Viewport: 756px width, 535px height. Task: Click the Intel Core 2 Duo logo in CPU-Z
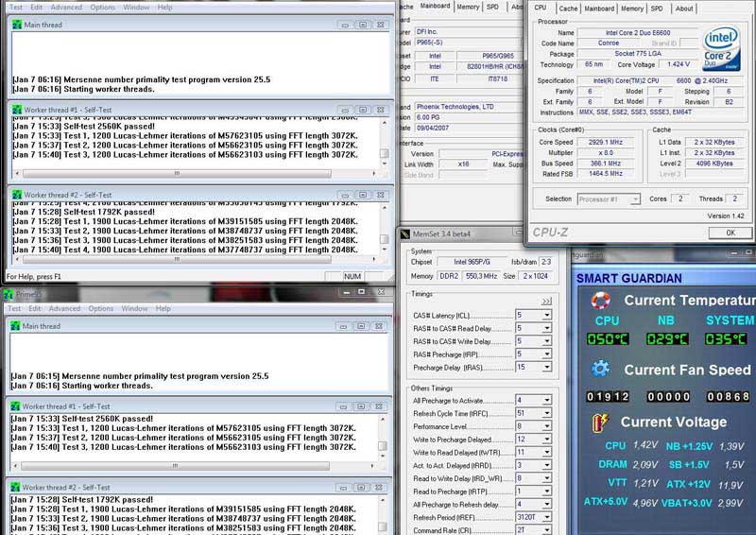pos(721,48)
